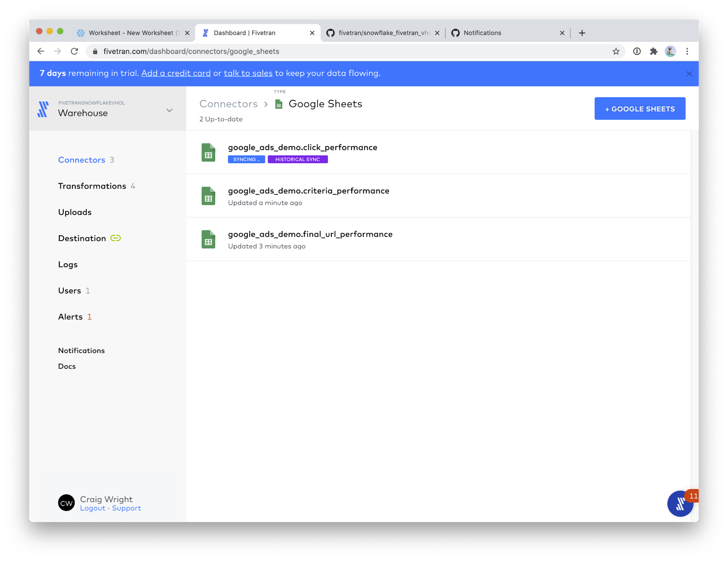Click the Connectors breadcrumb chevron
This screenshot has height=561, width=728.
[266, 105]
